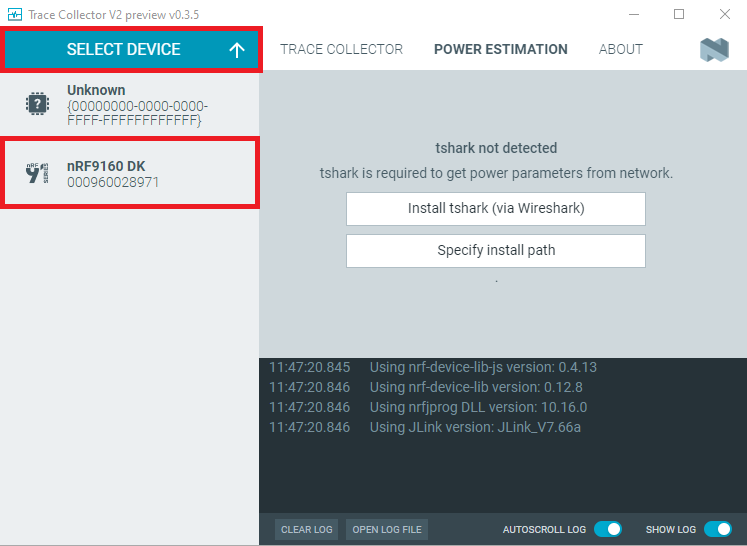Click the Specify install path button
Screen dimensions: 747x546
coord(495,250)
